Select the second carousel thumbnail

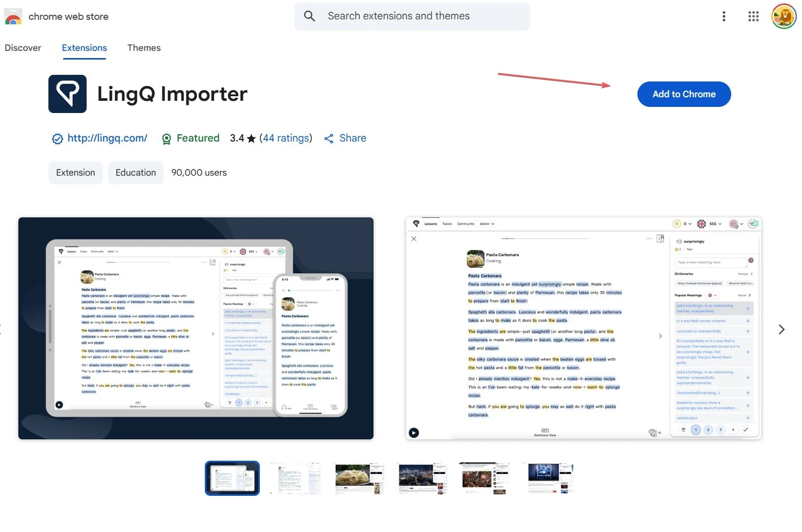296,478
